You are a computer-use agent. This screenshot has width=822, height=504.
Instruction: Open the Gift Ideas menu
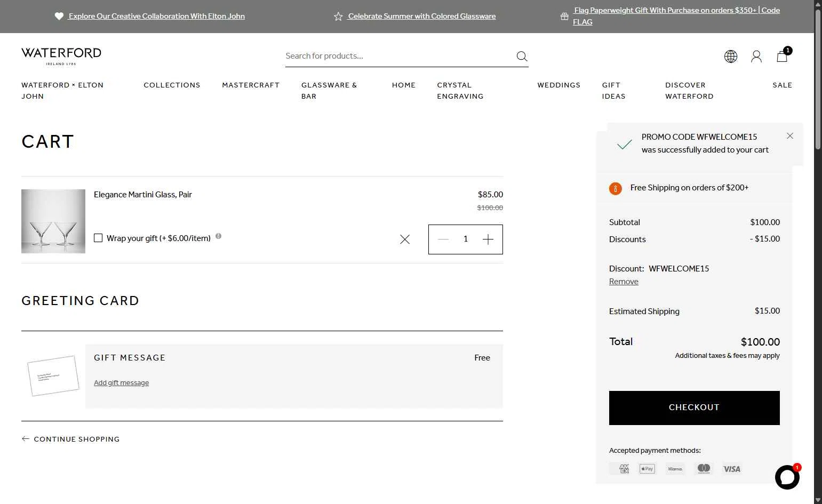613,91
